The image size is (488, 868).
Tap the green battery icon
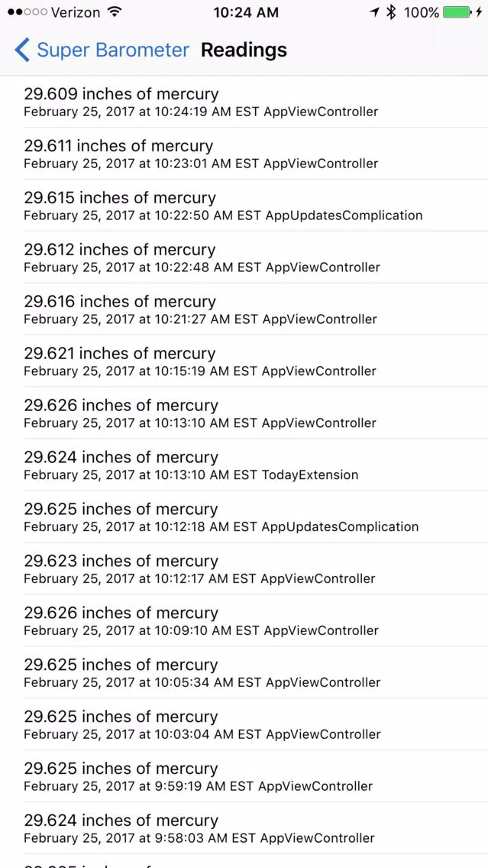pos(458,12)
